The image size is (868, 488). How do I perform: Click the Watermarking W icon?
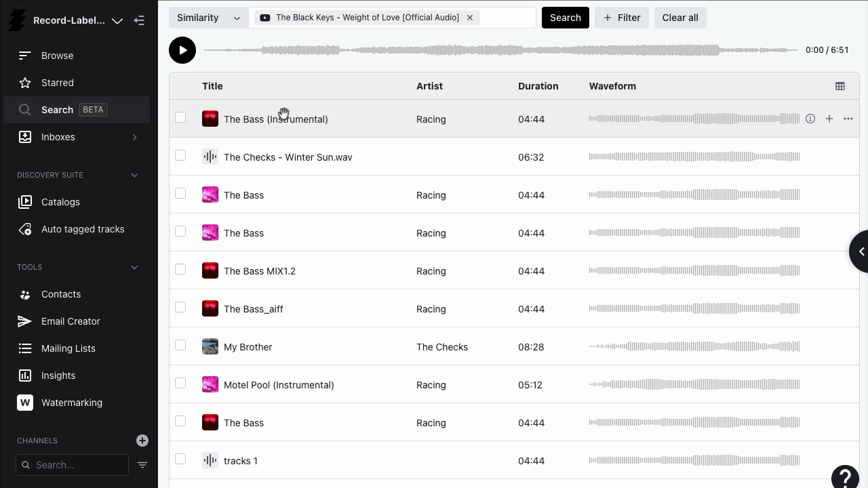click(25, 403)
